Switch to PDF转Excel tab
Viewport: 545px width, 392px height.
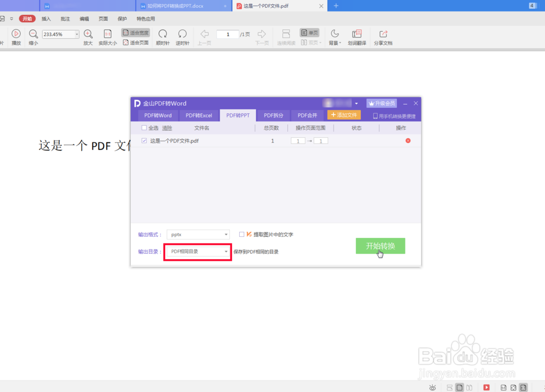(x=199, y=115)
